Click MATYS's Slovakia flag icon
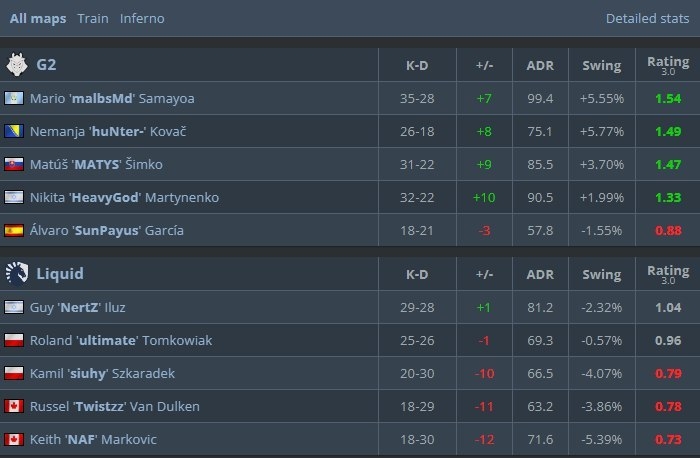This screenshot has width=700, height=458. click(14, 164)
